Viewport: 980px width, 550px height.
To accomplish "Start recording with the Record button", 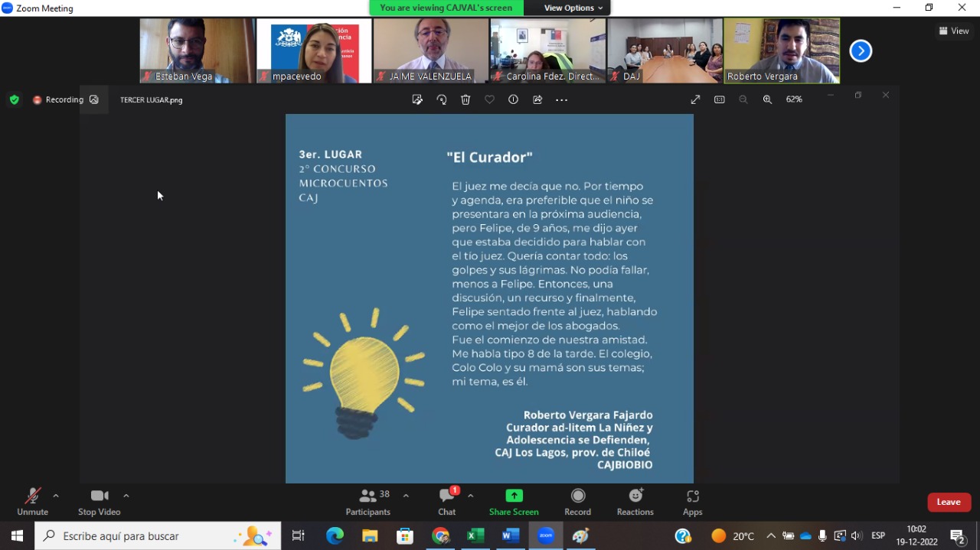I will pos(577,501).
